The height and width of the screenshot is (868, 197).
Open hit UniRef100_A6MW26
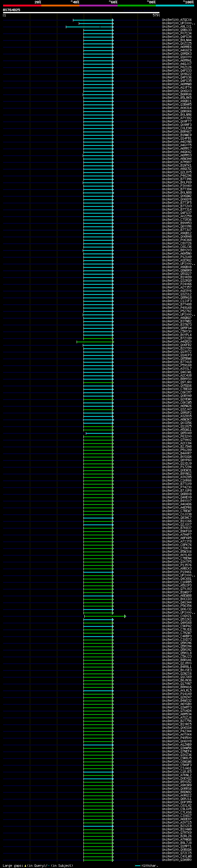pos(176,406)
